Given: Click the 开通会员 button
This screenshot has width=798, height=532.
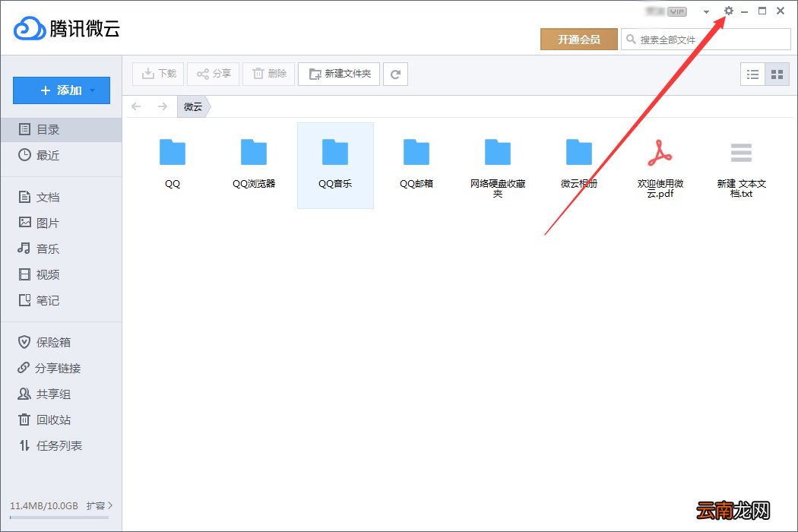Looking at the screenshot, I should pos(578,40).
